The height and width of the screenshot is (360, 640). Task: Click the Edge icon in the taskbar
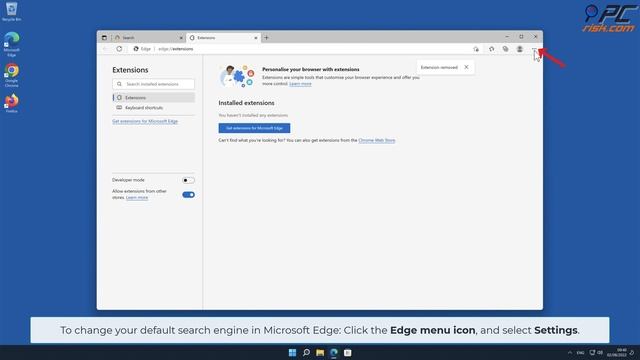click(x=334, y=353)
